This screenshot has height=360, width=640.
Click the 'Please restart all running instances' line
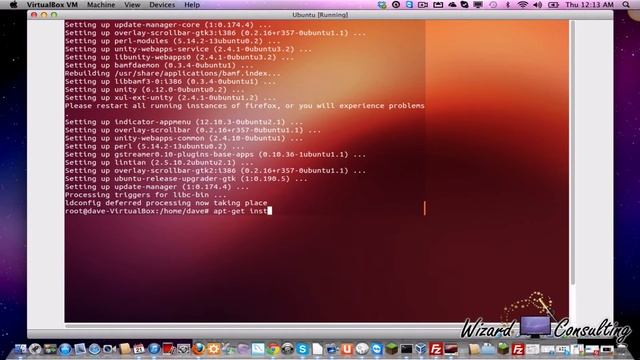coord(244,106)
